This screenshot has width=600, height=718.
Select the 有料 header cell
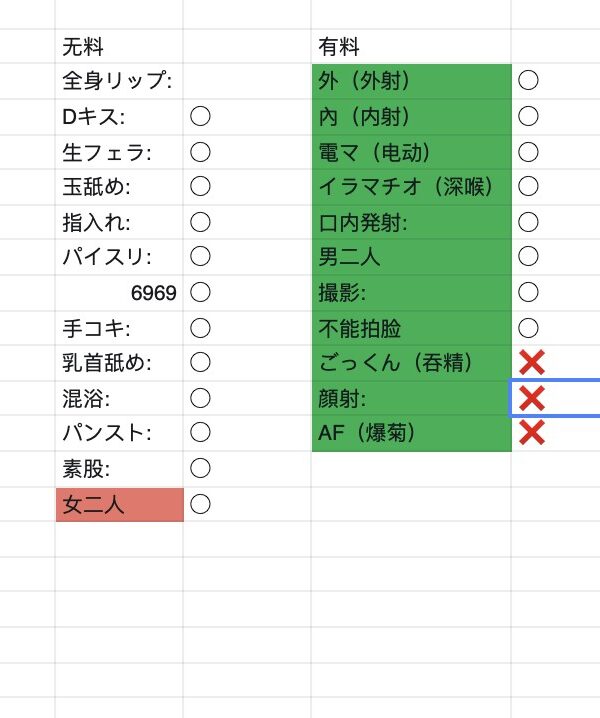pos(410,46)
